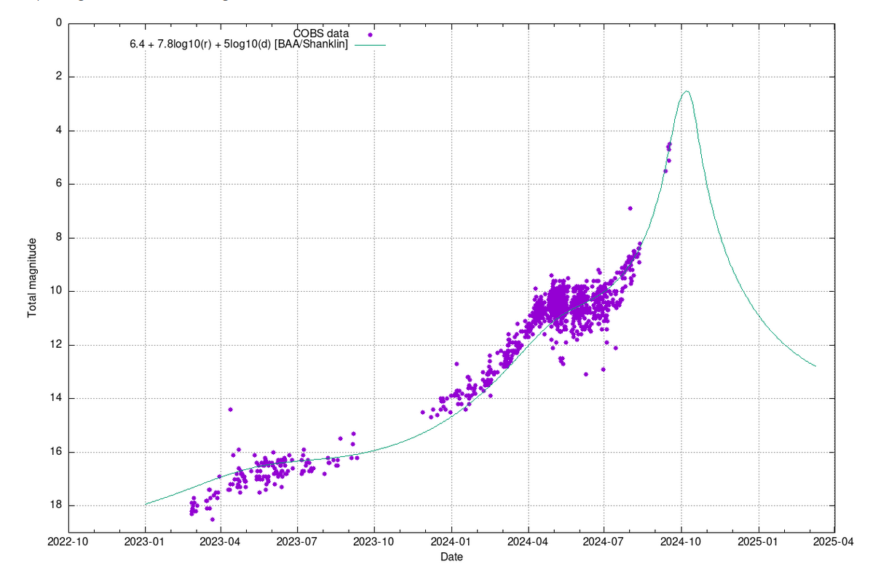889x588 pixels.
Task: Click the green BAA/Shanklin legend line sample
Action: 371,45
